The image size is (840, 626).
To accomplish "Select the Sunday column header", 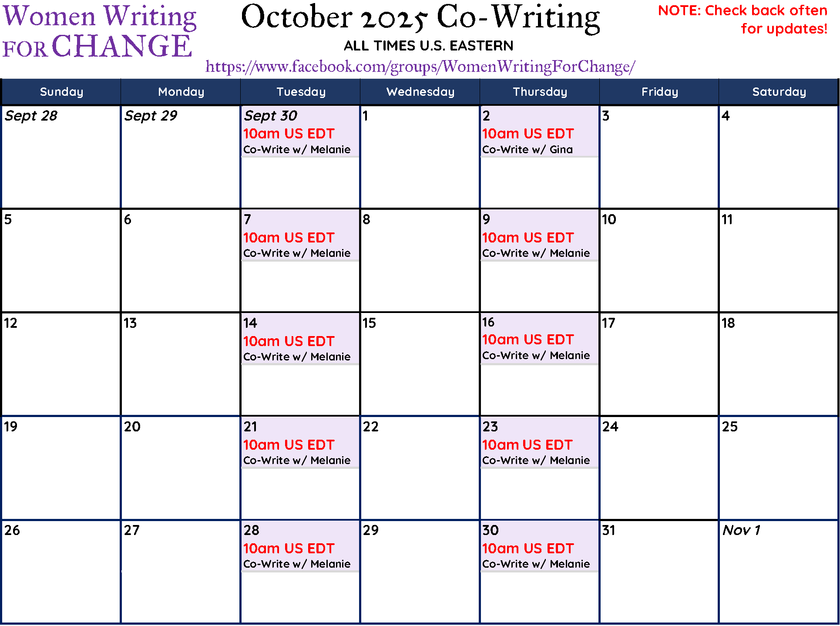I will pyautogui.click(x=61, y=92).
